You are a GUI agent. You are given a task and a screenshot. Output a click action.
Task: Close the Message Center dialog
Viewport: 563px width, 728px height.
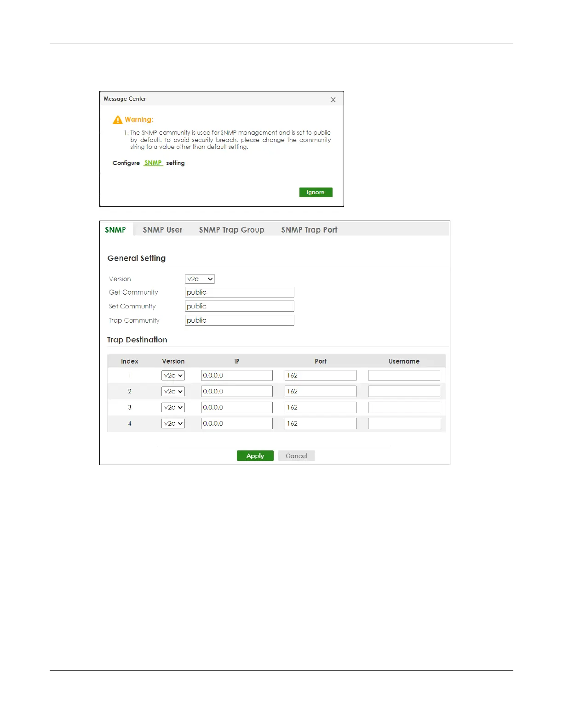333,100
